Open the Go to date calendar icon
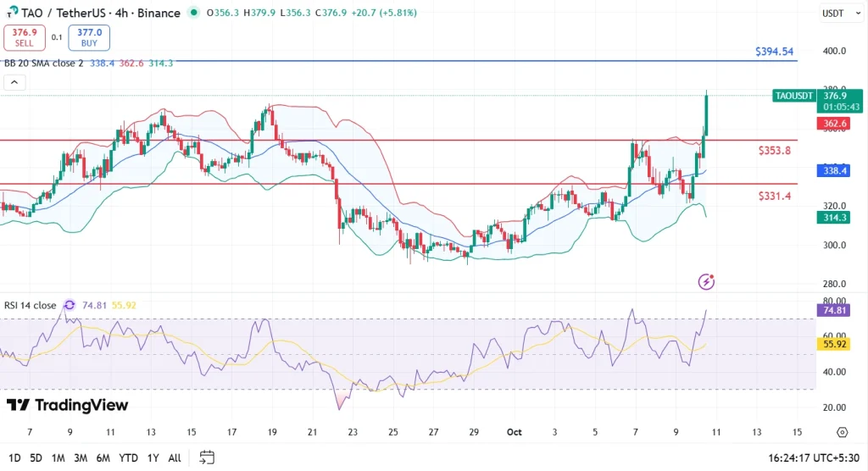Screen dimensions: 868x471 click(207, 457)
